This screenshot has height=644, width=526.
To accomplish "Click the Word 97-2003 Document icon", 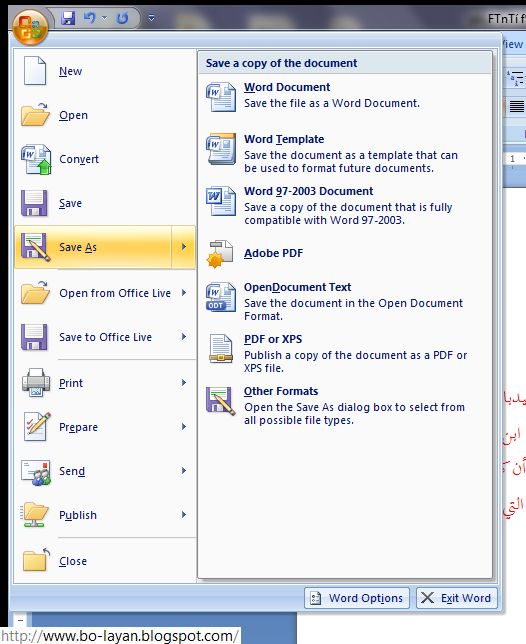I will (x=221, y=201).
